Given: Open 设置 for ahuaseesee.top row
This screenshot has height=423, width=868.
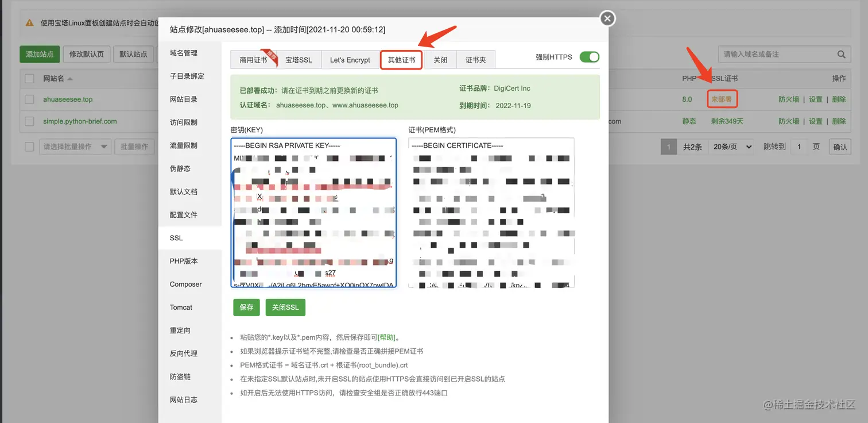Looking at the screenshot, I should [x=816, y=99].
